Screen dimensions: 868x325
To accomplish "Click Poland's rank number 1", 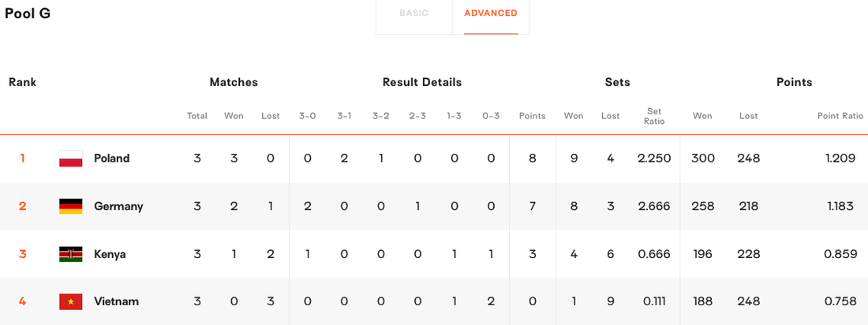I will pos(22,159).
